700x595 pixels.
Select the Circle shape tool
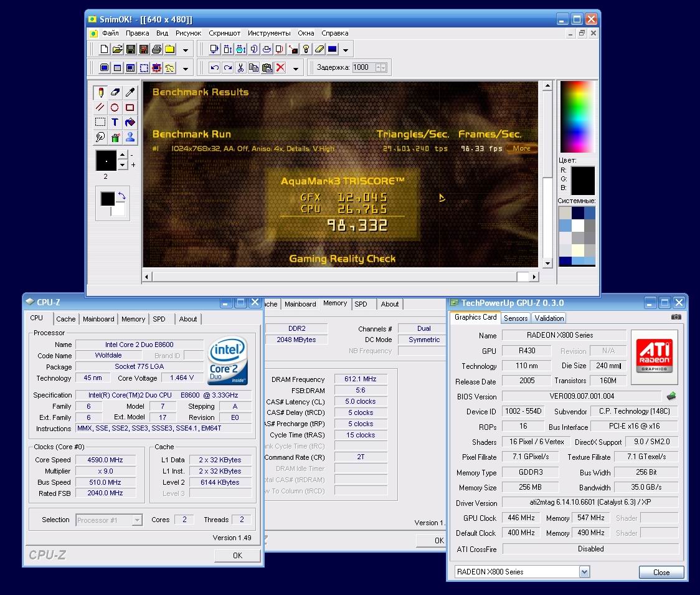(x=115, y=107)
